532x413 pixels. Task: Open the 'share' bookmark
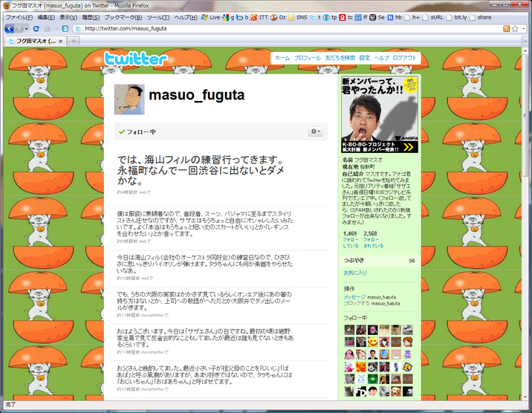[x=481, y=17]
